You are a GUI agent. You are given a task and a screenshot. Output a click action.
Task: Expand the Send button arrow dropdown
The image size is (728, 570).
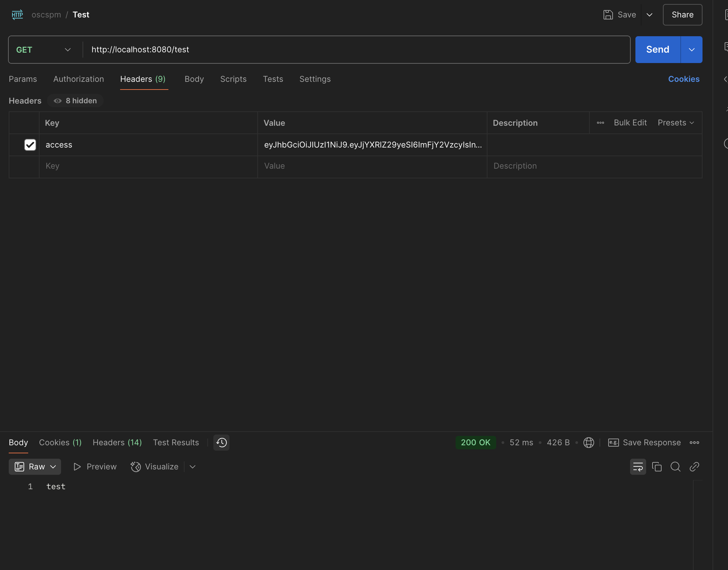click(691, 50)
